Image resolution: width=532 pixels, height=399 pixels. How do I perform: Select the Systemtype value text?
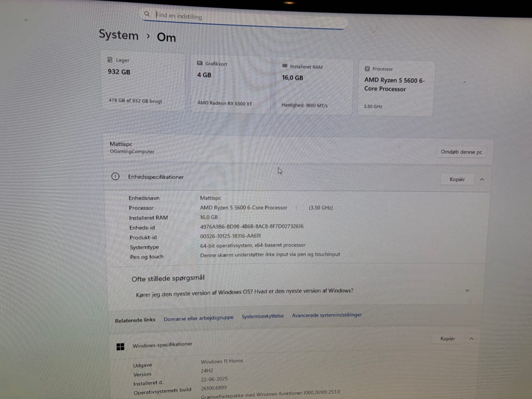(253, 245)
